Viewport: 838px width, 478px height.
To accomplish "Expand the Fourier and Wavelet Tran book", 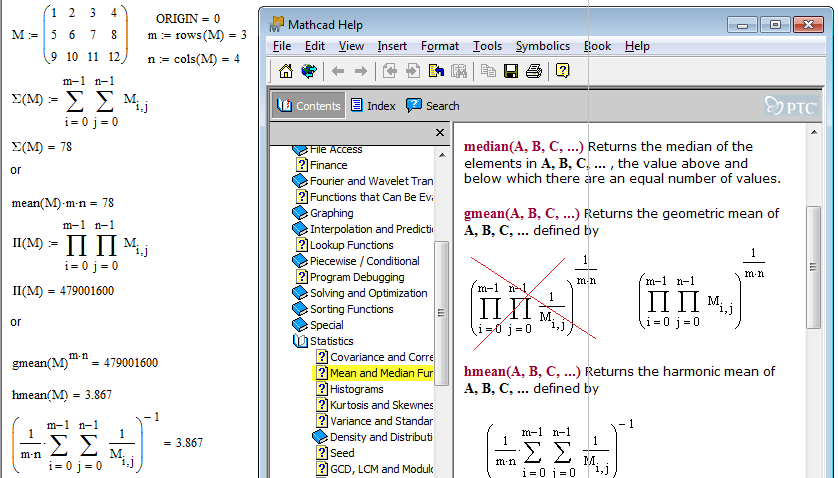I will 362,181.
